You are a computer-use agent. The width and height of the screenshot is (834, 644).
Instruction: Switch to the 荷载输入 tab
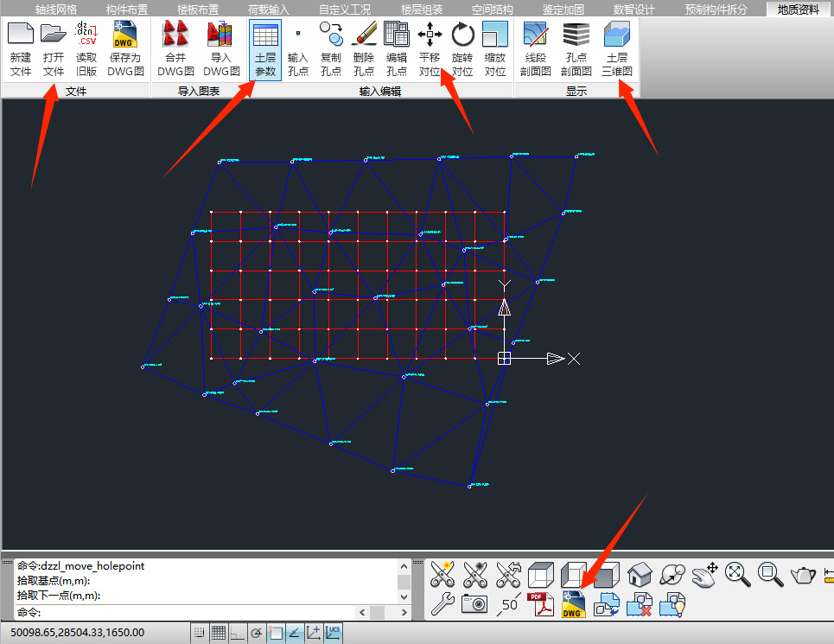(268, 10)
